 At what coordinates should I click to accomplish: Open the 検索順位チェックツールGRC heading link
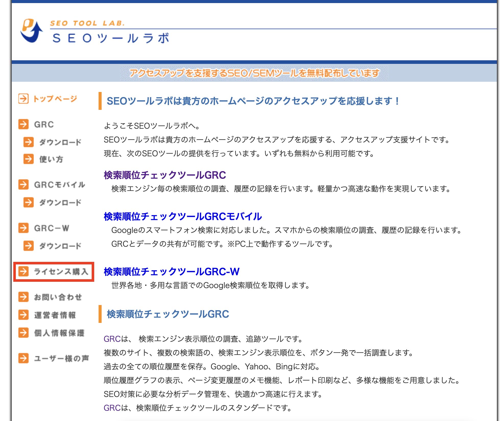[165, 175]
